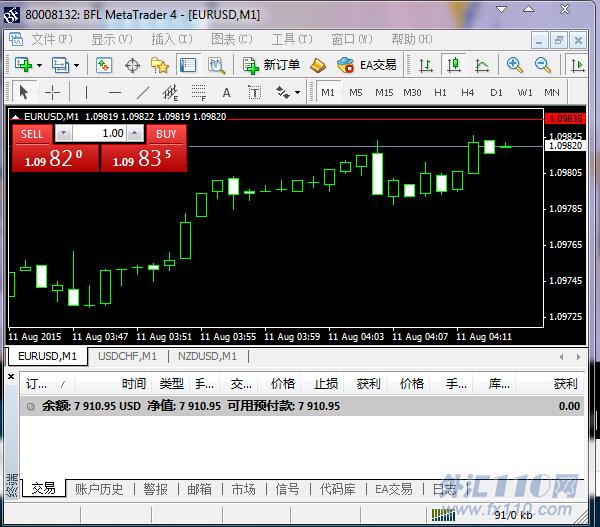Toggle the Market Watch window icon
The height and width of the screenshot is (527, 600).
(104, 65)
